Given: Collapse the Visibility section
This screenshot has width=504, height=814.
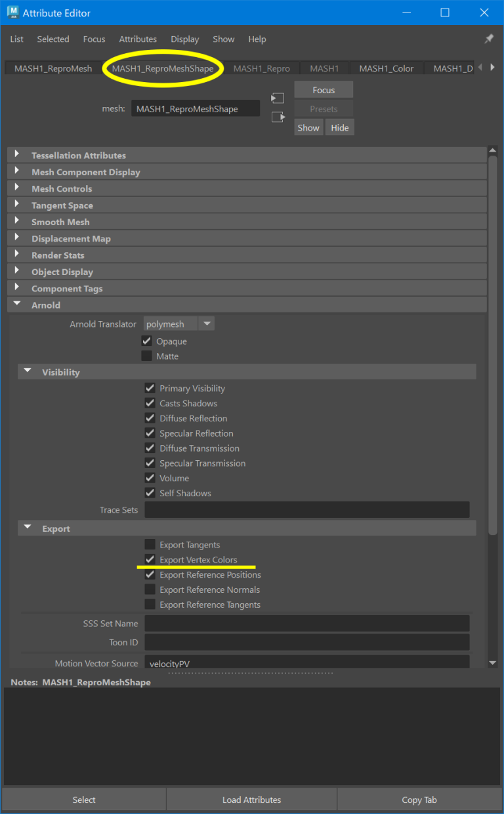Looking at the screenshot, I should point(28,372).
